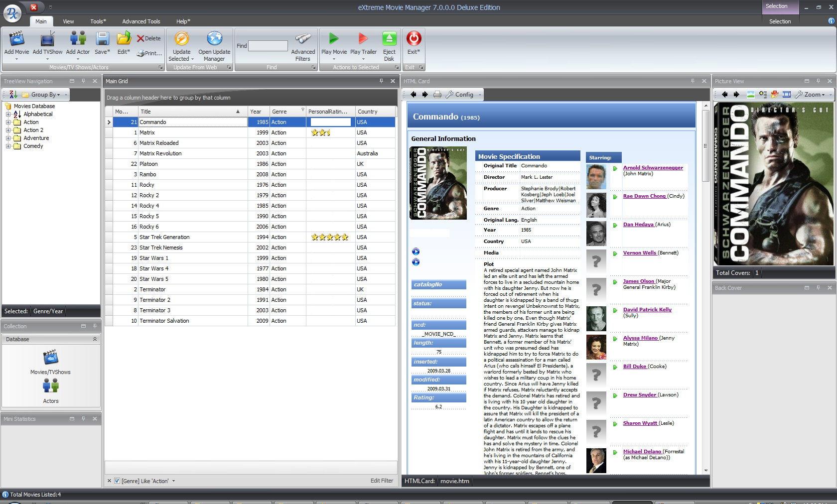
Task: Click Star Trek Generation's star rating
Action: 330,237
